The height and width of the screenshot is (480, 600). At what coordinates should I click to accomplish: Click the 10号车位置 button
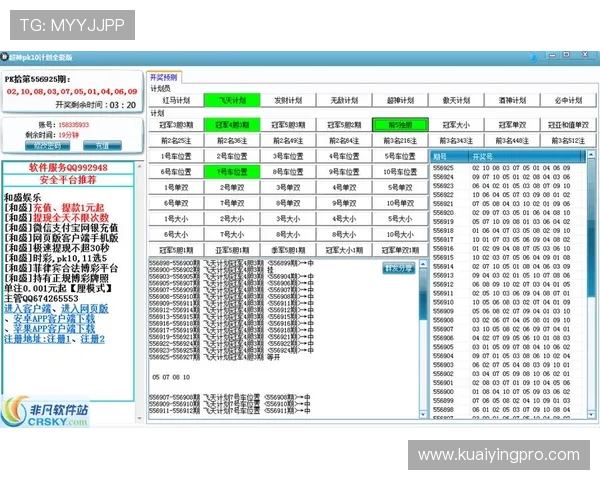pos(400,172)
